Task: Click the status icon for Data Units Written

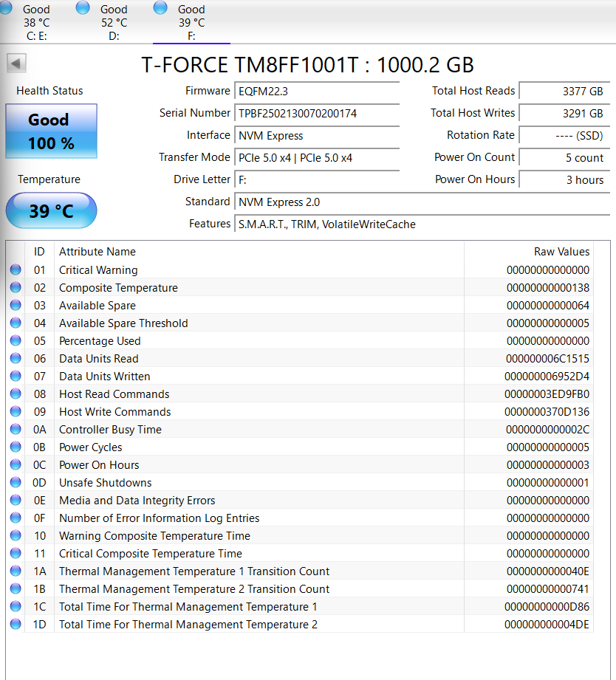Action: pos(16,376)
